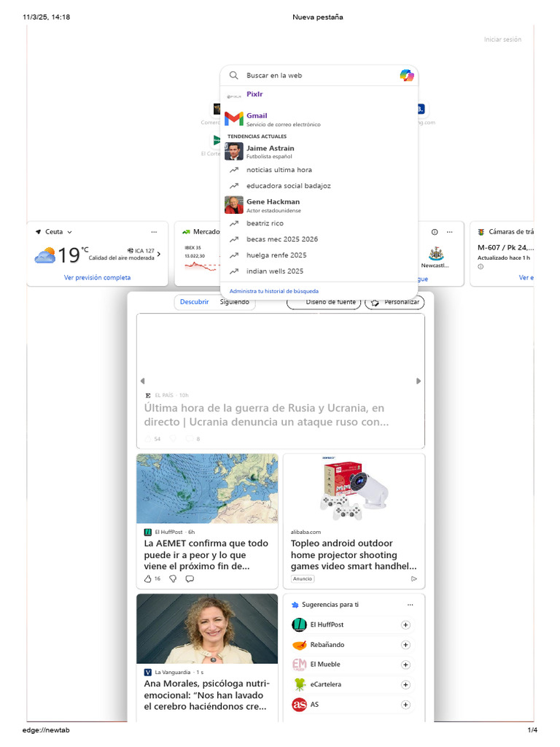Go to previous carousel story arrow
The height and width of the screenshot is (747, 560).
[142, 381]
